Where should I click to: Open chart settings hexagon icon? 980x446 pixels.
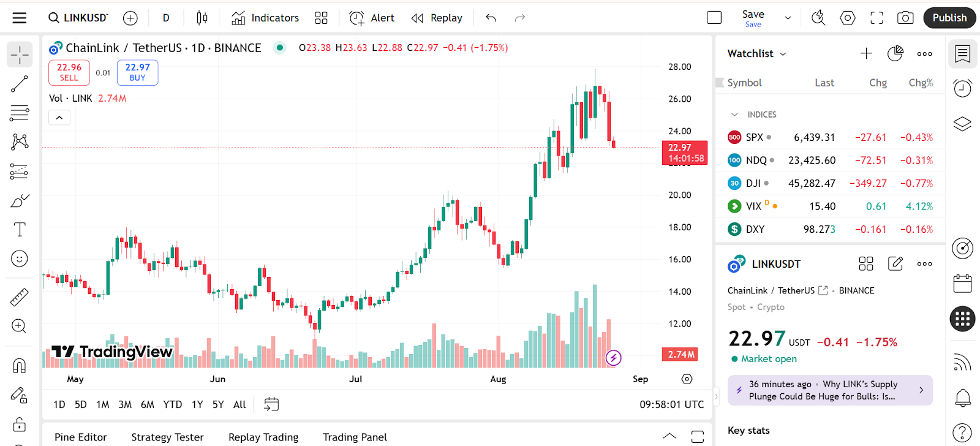coord(848,18)
